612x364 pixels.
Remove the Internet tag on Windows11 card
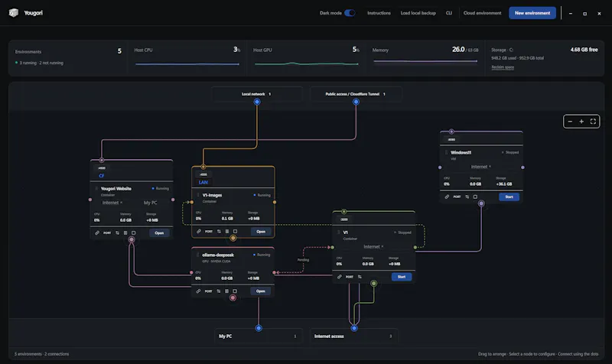[490, 167]
